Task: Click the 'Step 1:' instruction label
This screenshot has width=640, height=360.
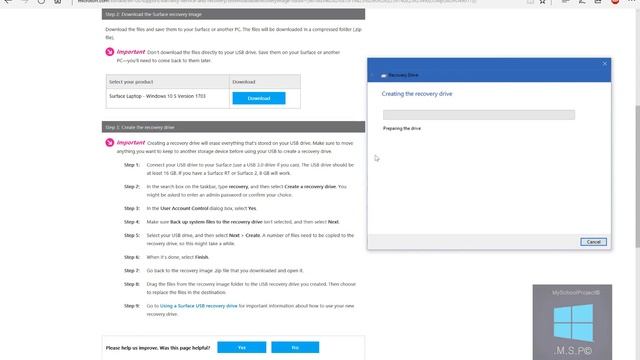Action: click(x=132, y=165)
